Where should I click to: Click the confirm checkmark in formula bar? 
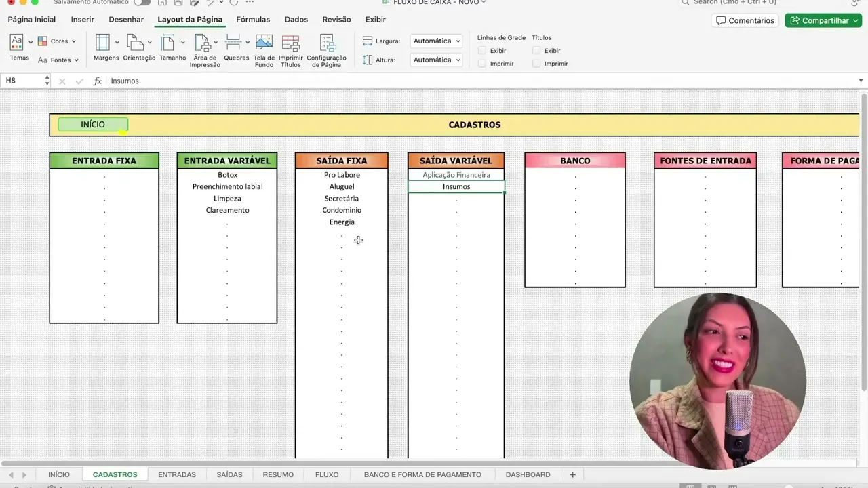79,81
